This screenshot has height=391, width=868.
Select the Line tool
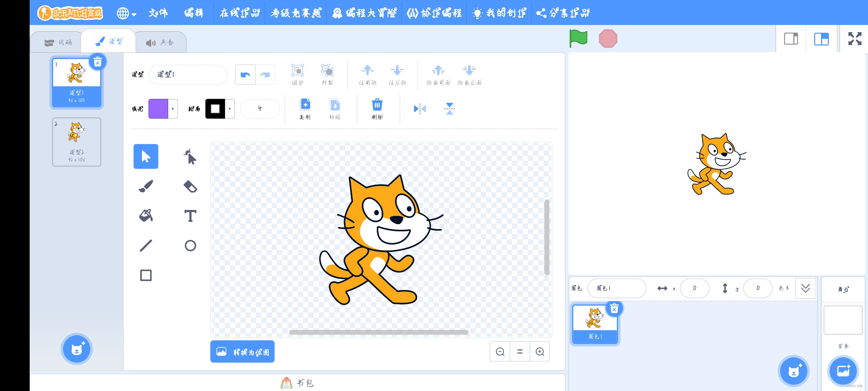[x=146, y=245]
